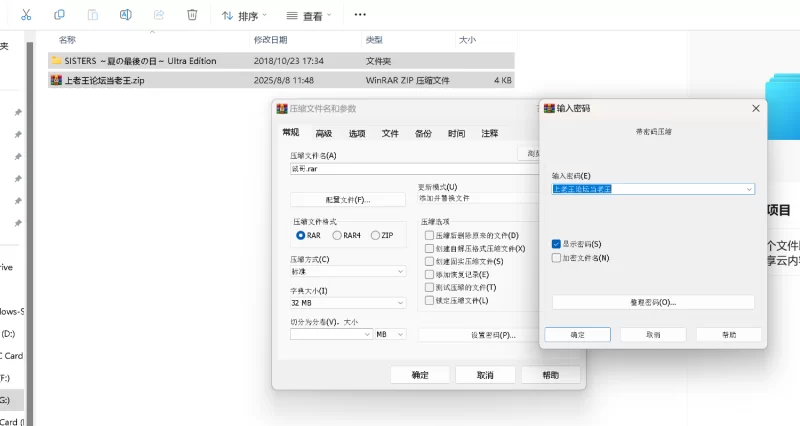The image size is (800, 426).
Task: Select the SISTERS Ultra Edition folder icon
Action: click(56, 61)
